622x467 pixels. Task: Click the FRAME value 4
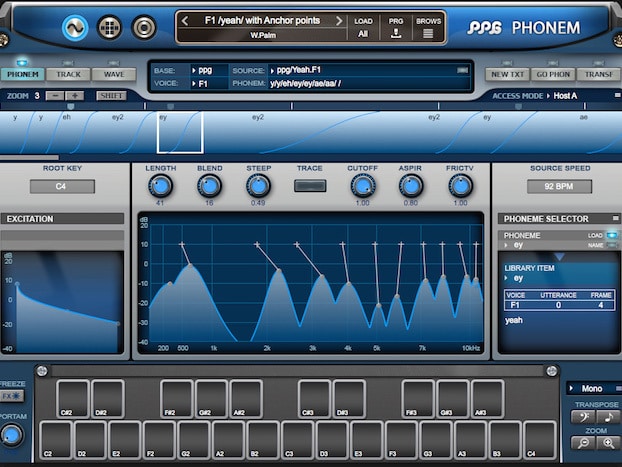point(601,305)
